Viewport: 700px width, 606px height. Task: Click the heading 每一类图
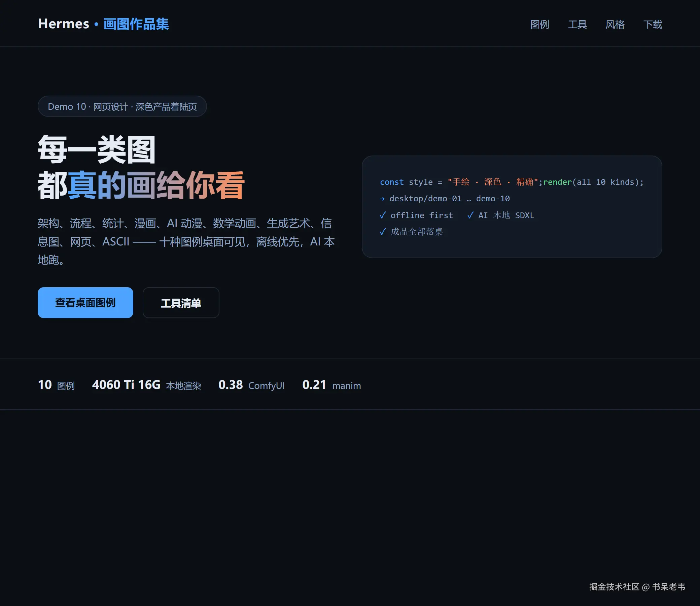pyautogui.click(x=97, y=149)
